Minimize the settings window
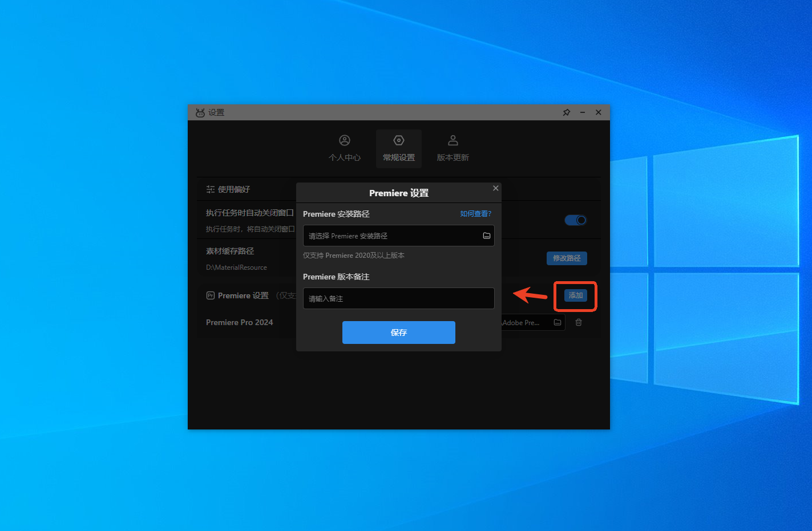The width and height of the screenshot is (812, 531). tap(583, 112)
